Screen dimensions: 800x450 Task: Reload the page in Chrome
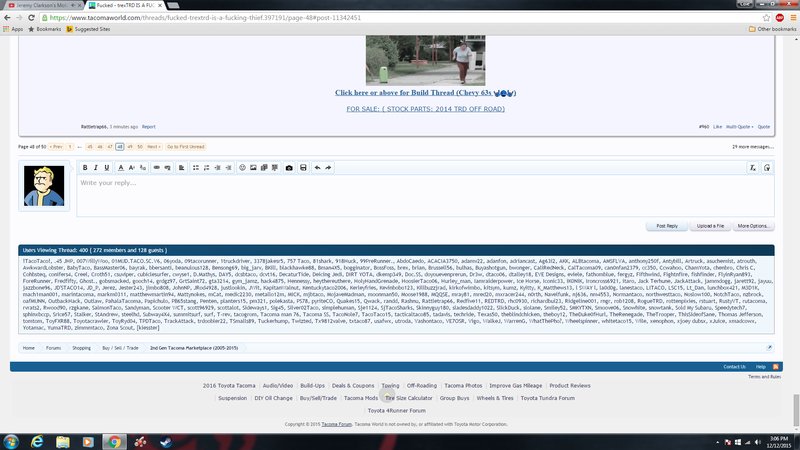tap(31, 17)
